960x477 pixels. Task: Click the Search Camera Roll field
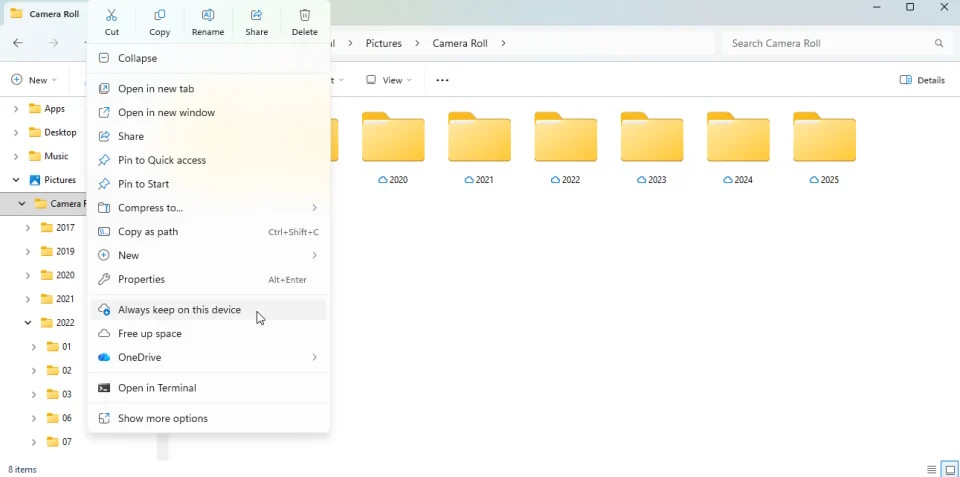[x=836, y=43]
